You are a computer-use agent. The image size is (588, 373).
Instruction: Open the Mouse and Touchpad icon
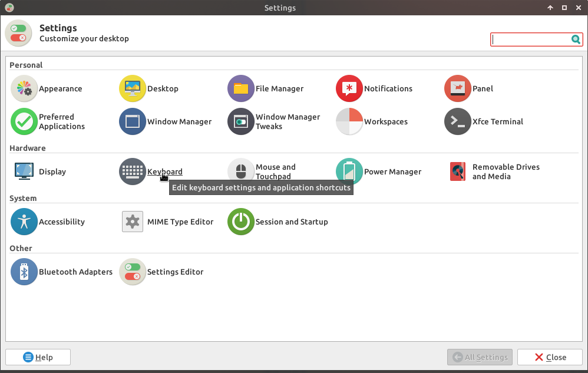(x=241, y=171)
